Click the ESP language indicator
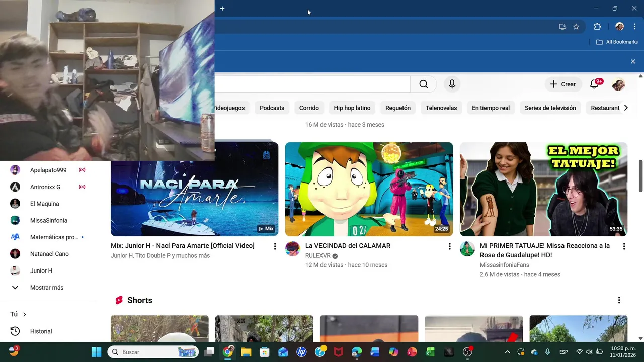Screen dimensions: 644x362 click(x=564, y=352)
